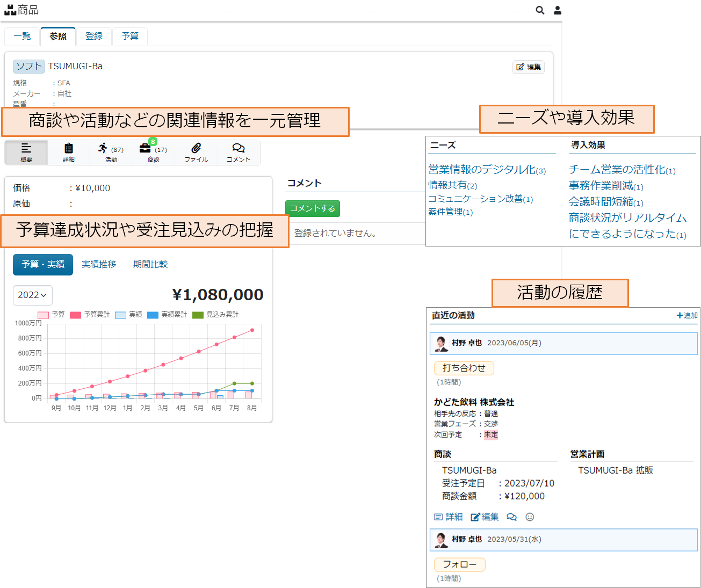Click 村野 卓也 avatar dated 2023/05/31
This screenshot has width=701, height=588.
pos(442,540)
